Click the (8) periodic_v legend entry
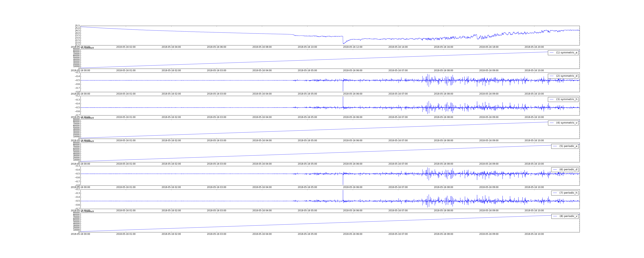644x258 pixels. pos(565,216)
